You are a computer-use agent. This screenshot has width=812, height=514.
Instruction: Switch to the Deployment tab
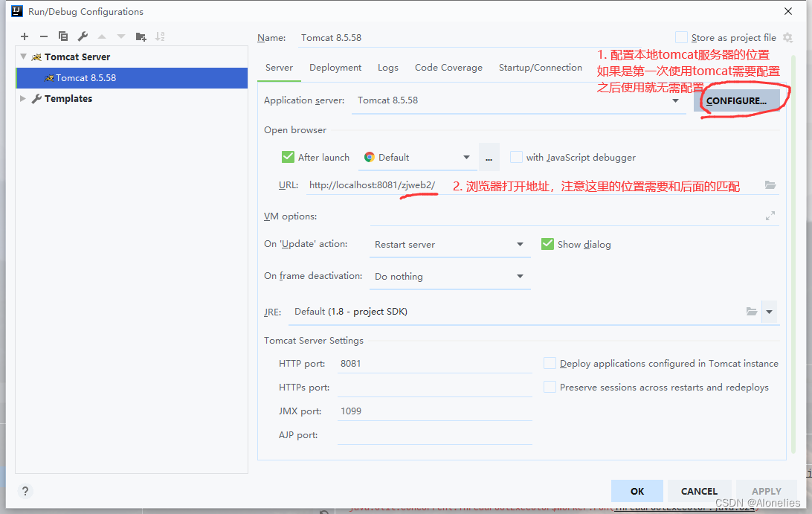(x=335, y=68)
